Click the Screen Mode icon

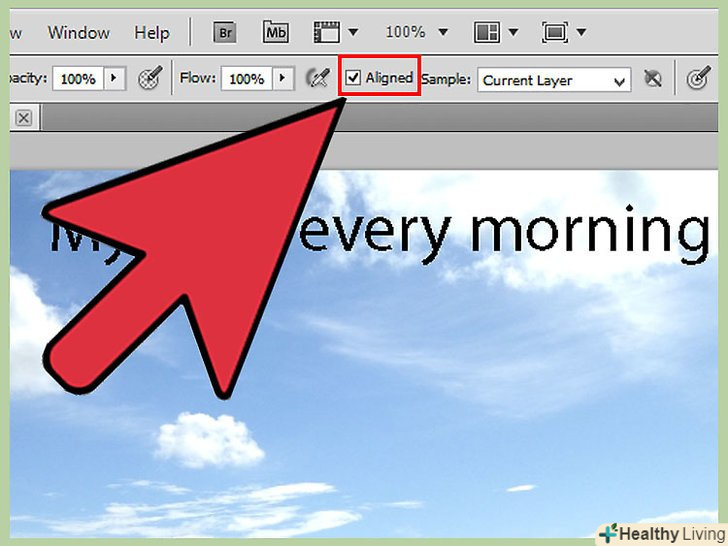coord(555,32)
